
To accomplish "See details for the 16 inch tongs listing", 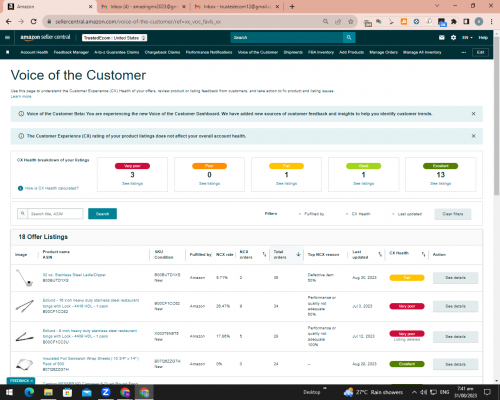I will click(455, 306).
